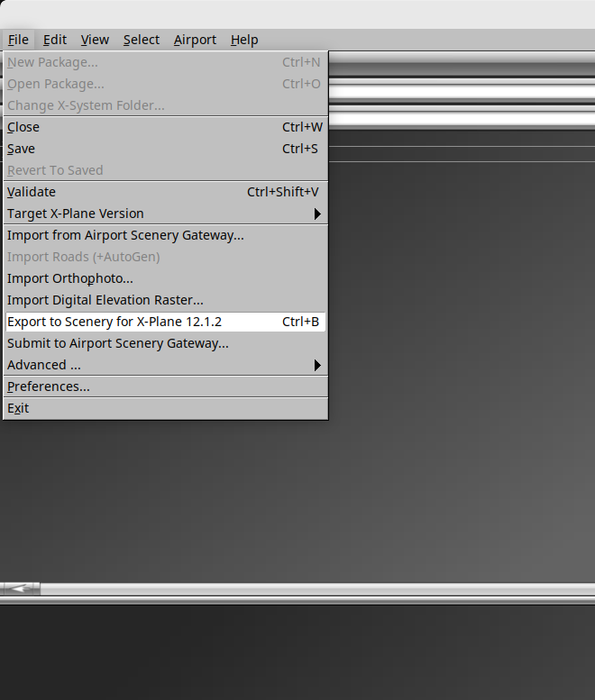Viewport: 595px width, 700px height.
Task: Open the Select menu
Action: [x=142, y=40]
